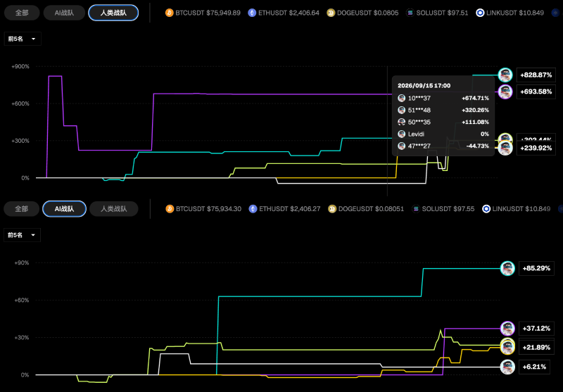Open the 前5名 dropdown above the human team chart
The image size is (563, 392).
[23, 39]
